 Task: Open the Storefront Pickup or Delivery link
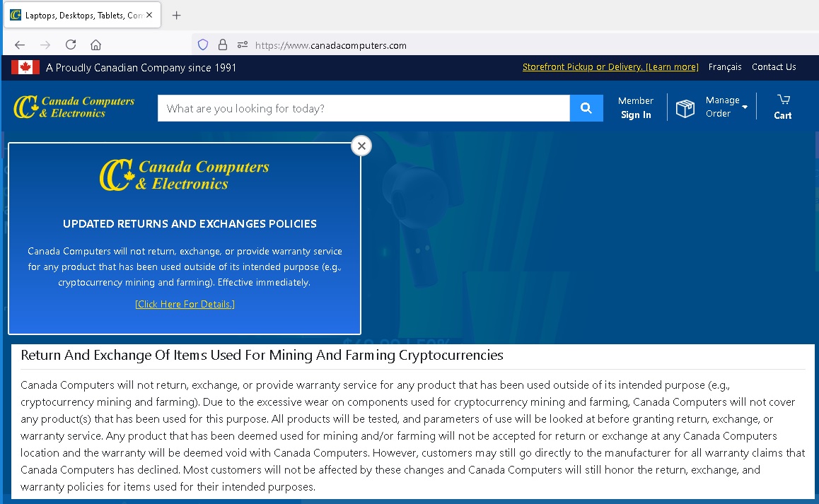coord(610,67)
